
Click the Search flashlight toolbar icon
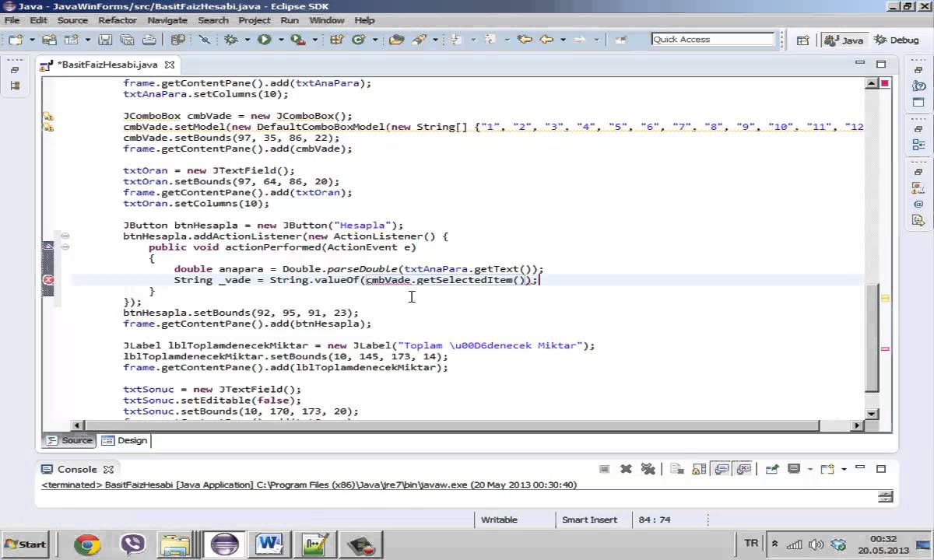tap(419, 40)
